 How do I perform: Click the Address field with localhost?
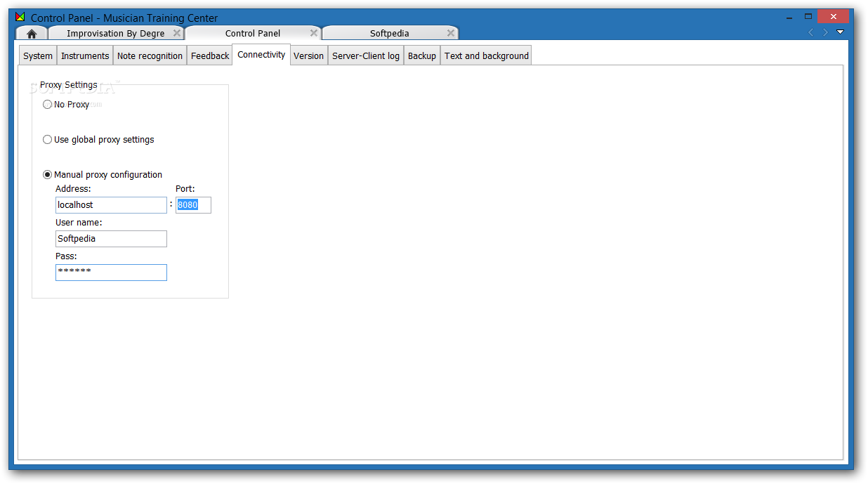[x=111, y=205]
